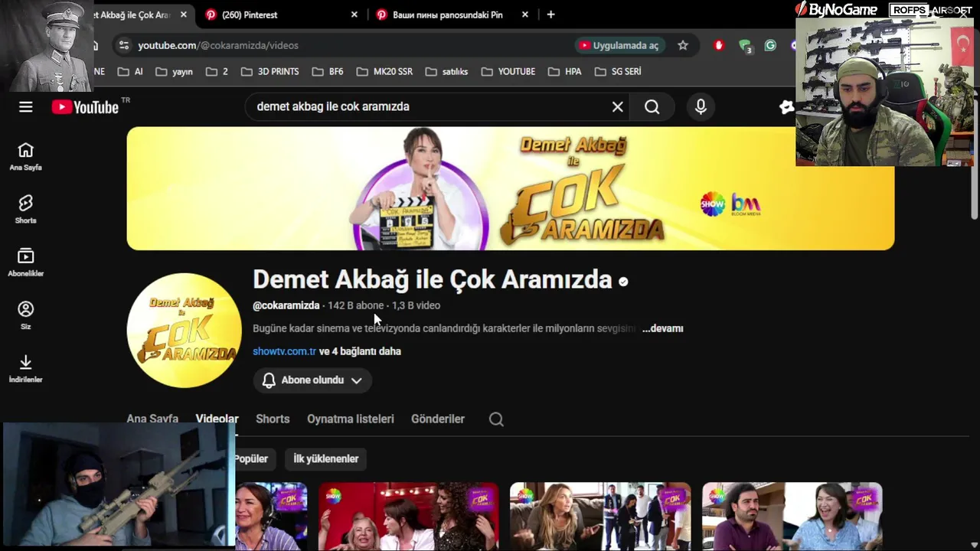
Task: Open Ana Sayfa in the sidebar
Action: pyautogui.click(x=25, y=156)
